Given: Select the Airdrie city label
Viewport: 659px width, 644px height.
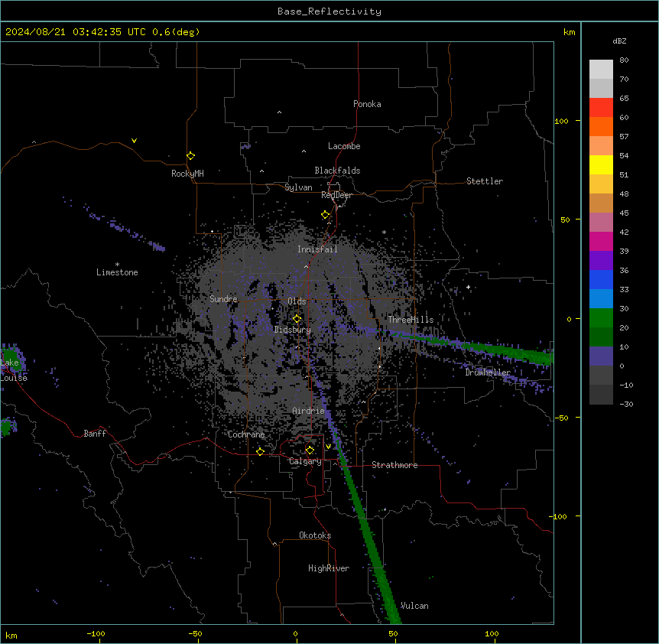Looking at the screenshot, I should [x=309, y=411].
